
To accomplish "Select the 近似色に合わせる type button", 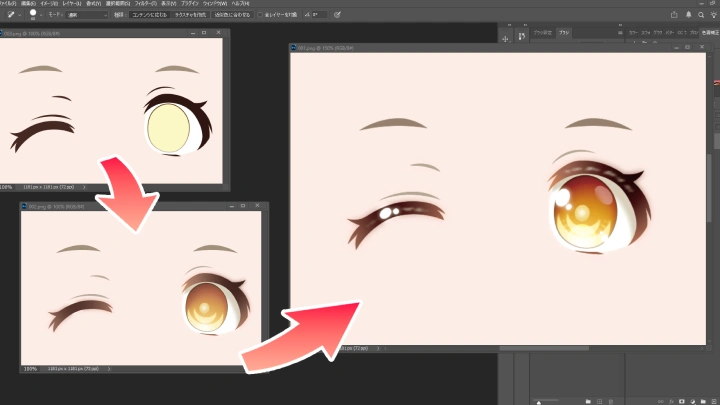I will point(232,15).
